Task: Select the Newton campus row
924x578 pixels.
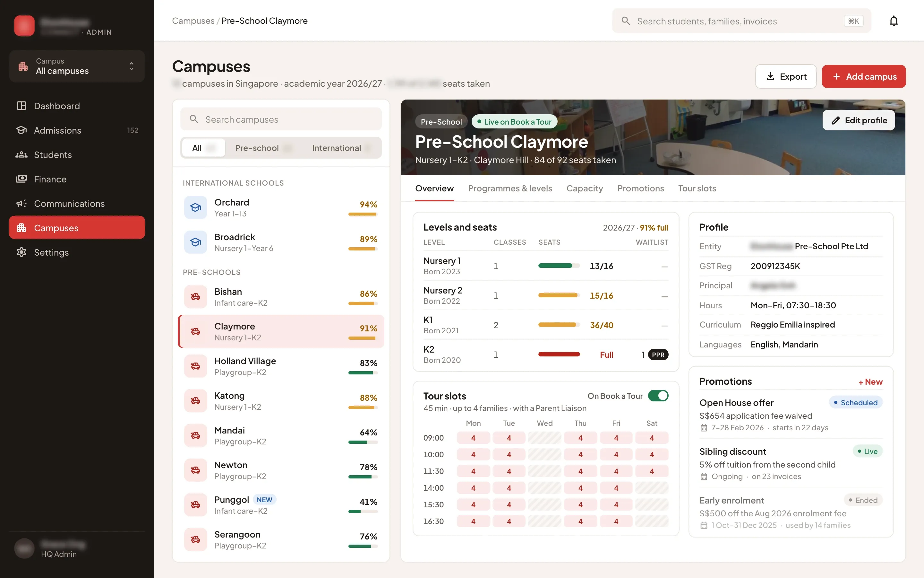Action: (281, 470)
